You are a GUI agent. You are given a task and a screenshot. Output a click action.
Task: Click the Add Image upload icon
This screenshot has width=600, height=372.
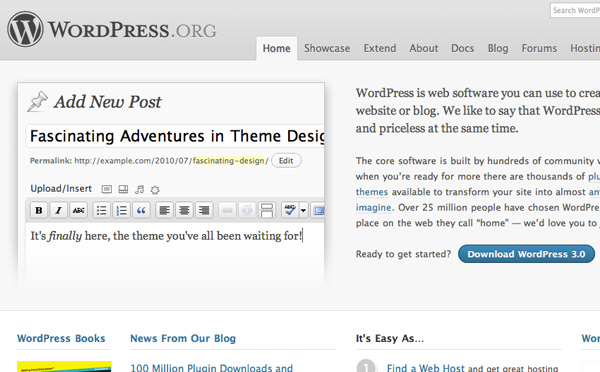tap(107, 189)
